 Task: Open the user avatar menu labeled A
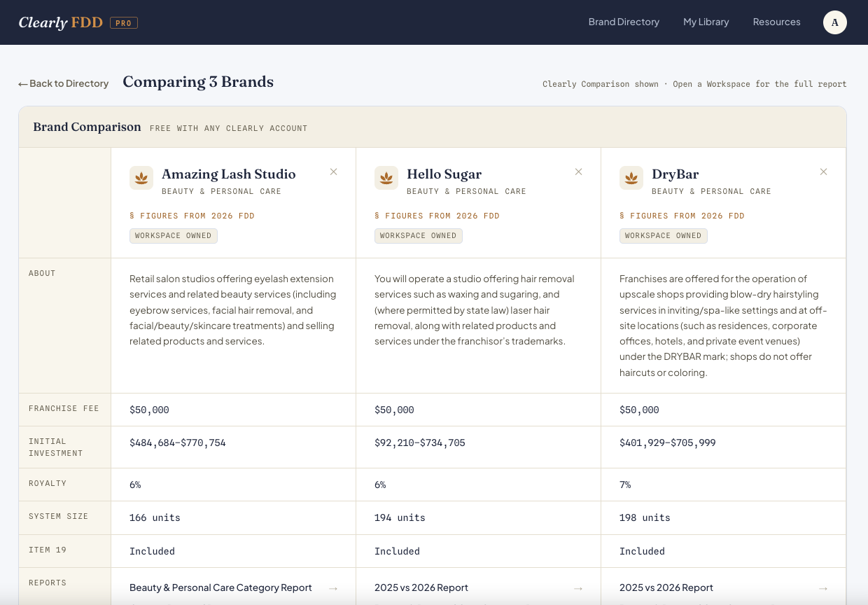pos(834,22)
